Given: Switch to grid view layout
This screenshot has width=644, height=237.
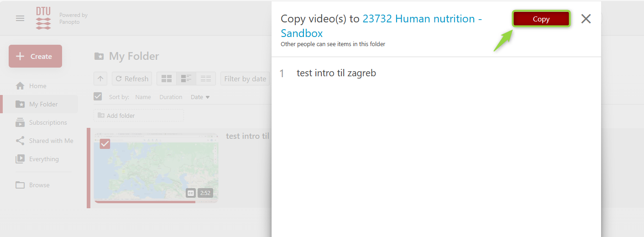Looking at the screenshot, I should coord(167,79).
